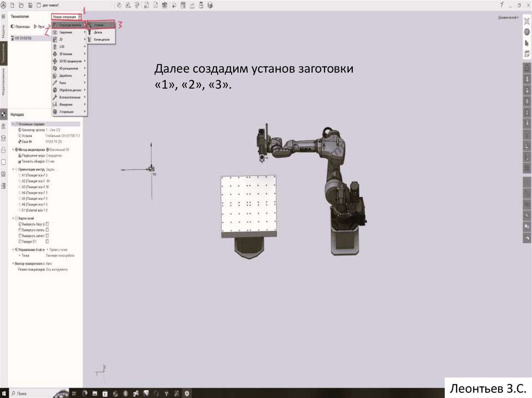Click the cube icon ending the top toolbar
Image resolution: width=532 pixels, height=398 pixels.
point(210,5)
